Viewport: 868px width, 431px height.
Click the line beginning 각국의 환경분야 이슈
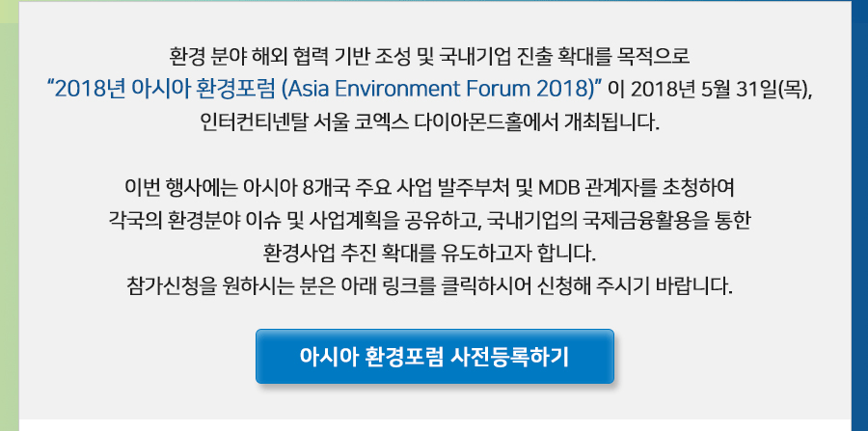(429, 221)
